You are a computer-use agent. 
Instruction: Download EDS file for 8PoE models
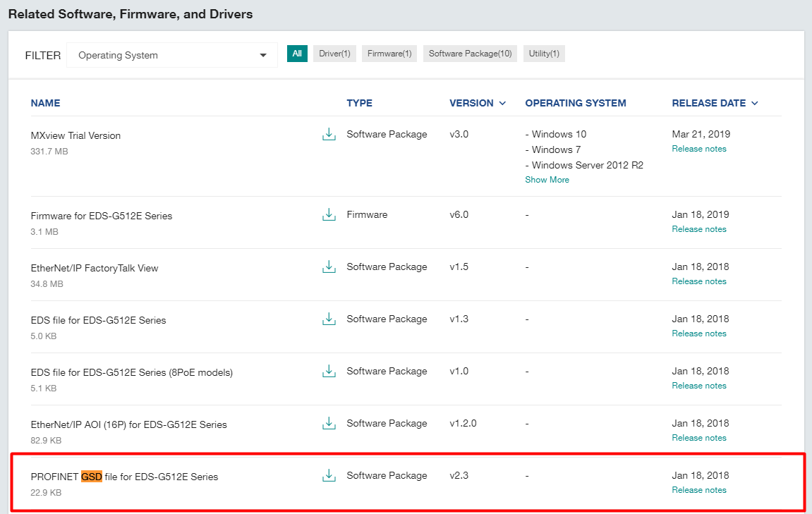(x=329, y=371)
